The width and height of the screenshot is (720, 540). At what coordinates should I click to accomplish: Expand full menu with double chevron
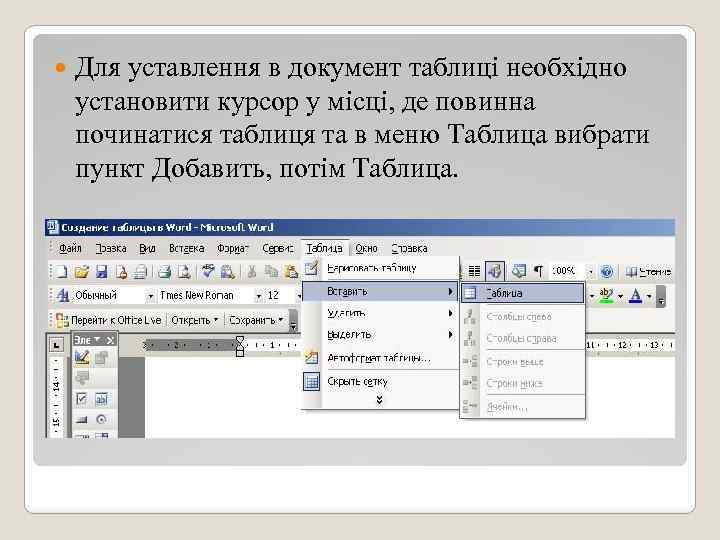(379, 400)
